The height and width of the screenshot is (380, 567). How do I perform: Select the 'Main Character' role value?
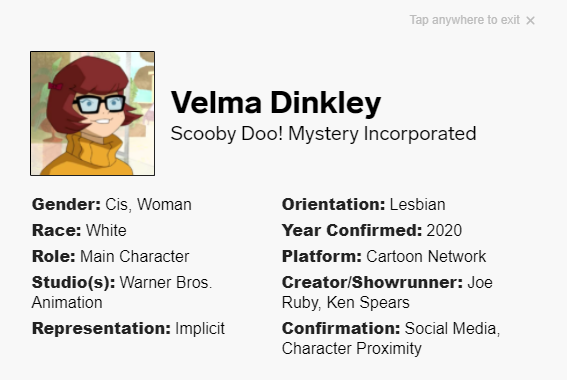point(135,256)
